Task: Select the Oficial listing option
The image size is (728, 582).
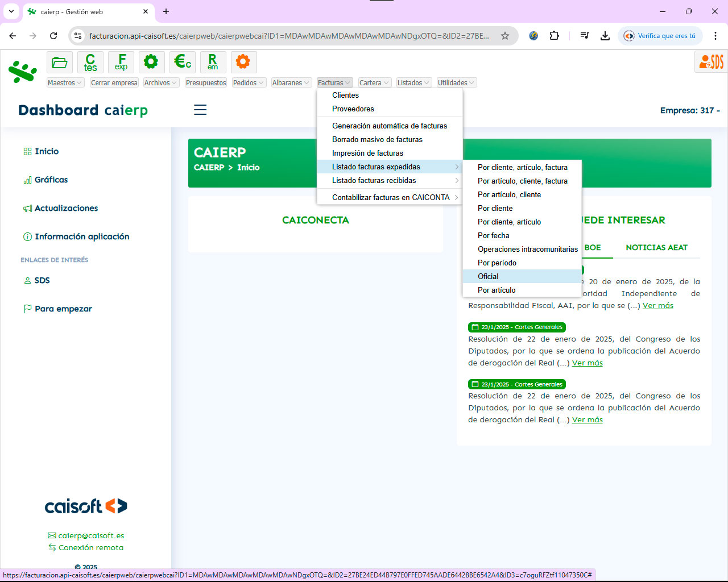Action: pyautogui.click(x=522, y=276)
